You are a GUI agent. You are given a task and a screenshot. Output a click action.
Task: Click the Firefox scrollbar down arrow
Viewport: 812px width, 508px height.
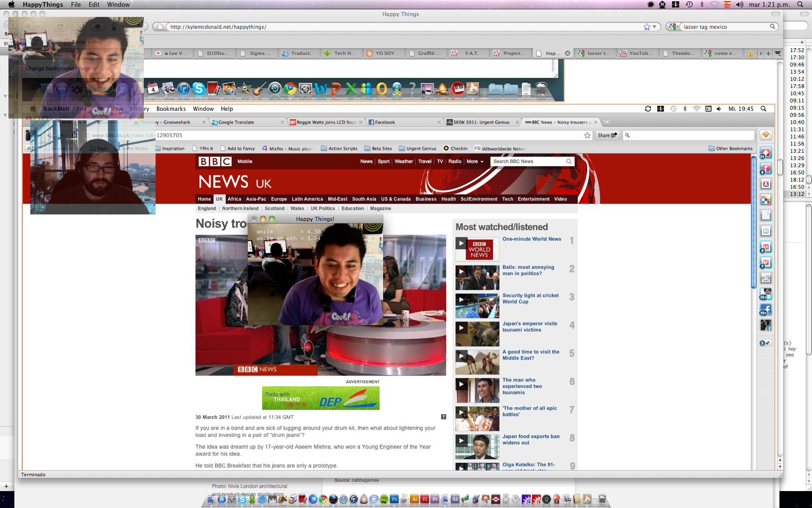tap(780, 467)
